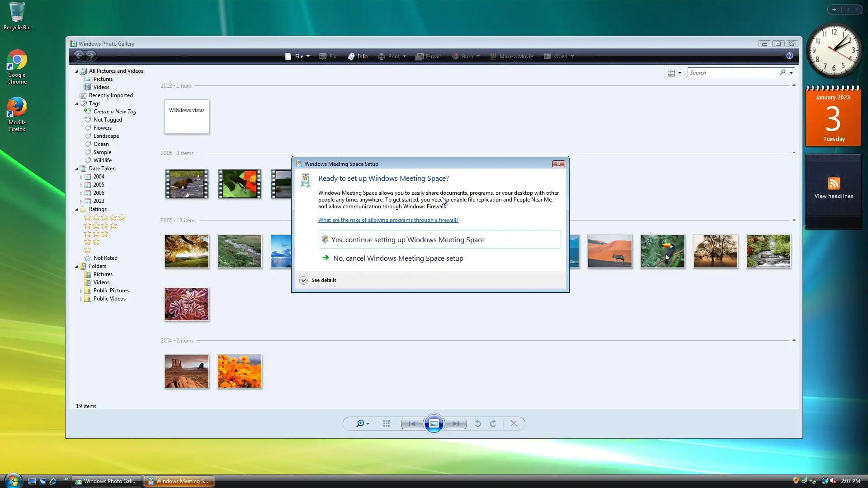
Task: Expand the See details chevron
Action: click(x=303, y=280)
